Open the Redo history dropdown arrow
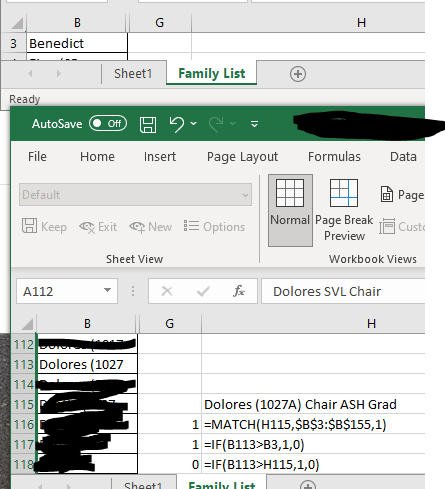This screenshot has width=445, height=489. pos(233,124)
